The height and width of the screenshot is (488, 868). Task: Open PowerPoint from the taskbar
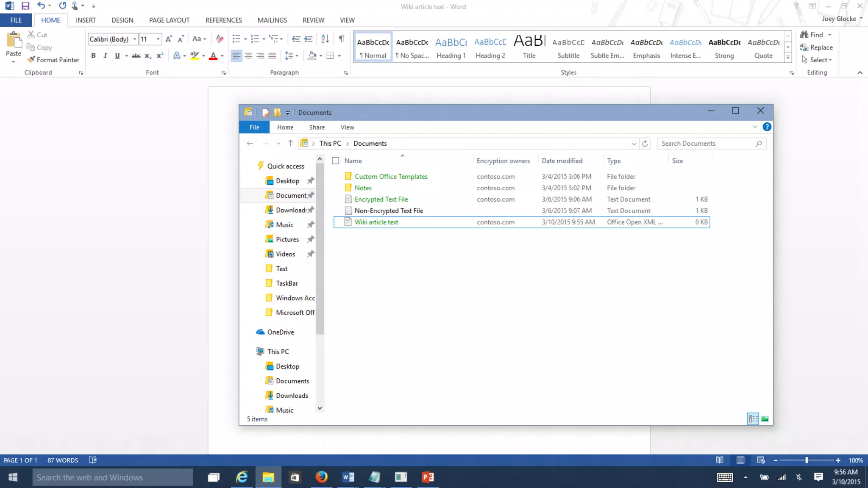click(428, 477)
